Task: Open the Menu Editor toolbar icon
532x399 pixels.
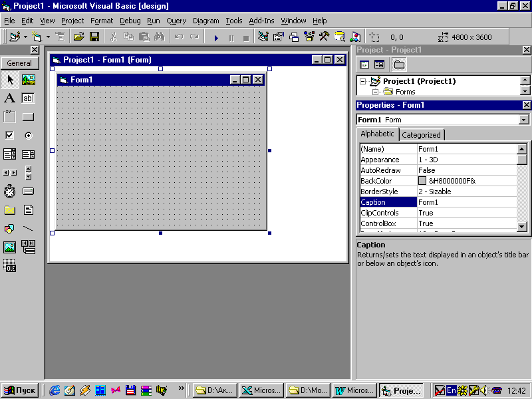Action: pyautogui.click(x=61, y=37)
